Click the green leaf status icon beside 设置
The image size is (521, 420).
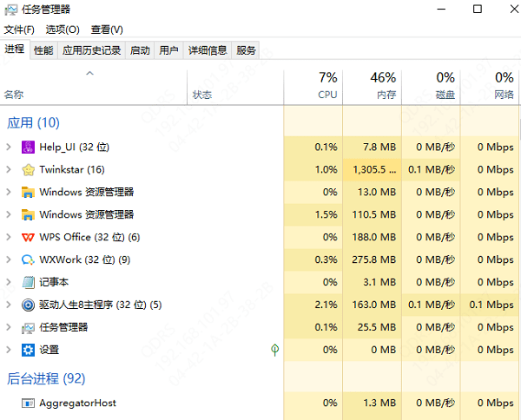pyautogui.click(x=274, y=350)
